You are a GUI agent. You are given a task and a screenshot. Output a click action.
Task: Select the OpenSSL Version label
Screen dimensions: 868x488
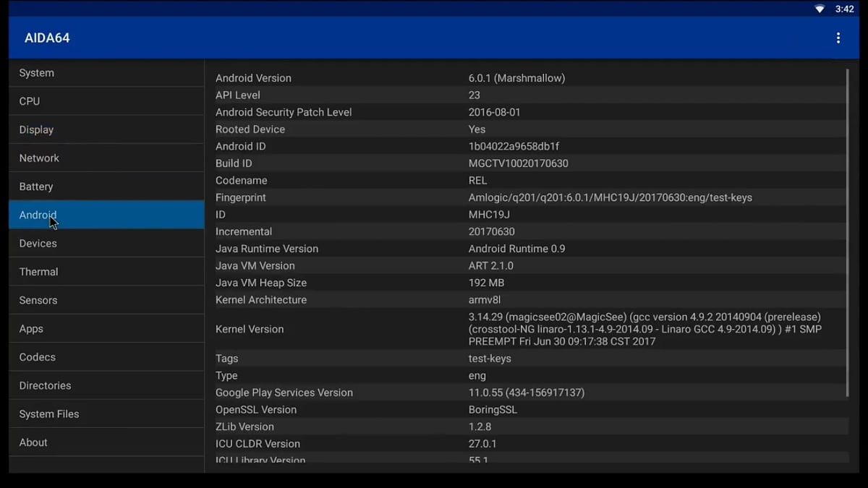[x=256, y=410]
